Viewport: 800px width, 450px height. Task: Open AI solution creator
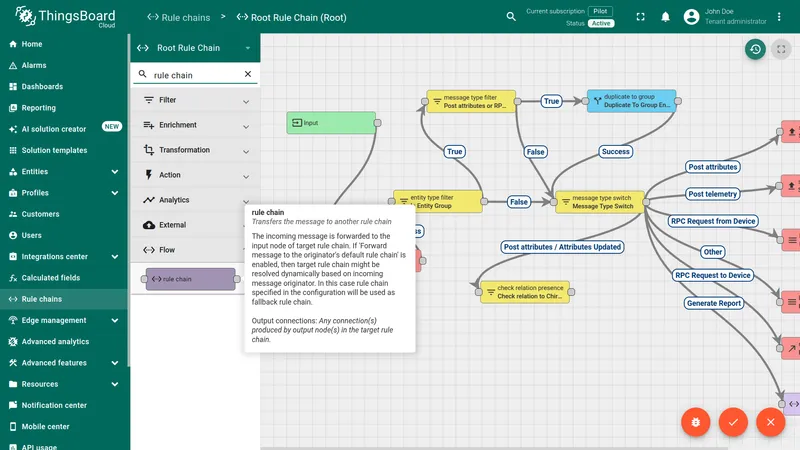[x=64, y=129]
